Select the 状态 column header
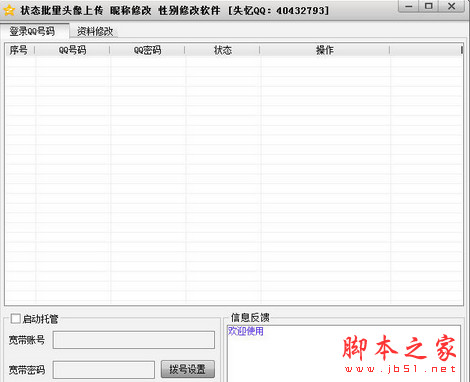470x382 pixels. 222,50
